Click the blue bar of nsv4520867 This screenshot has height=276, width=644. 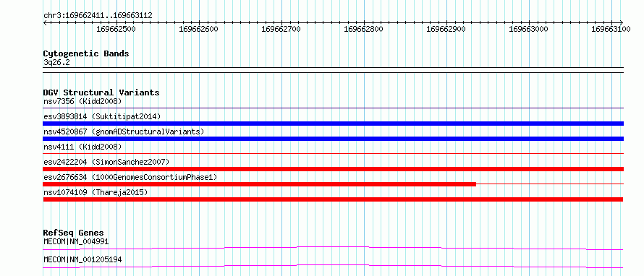(333, 139)
